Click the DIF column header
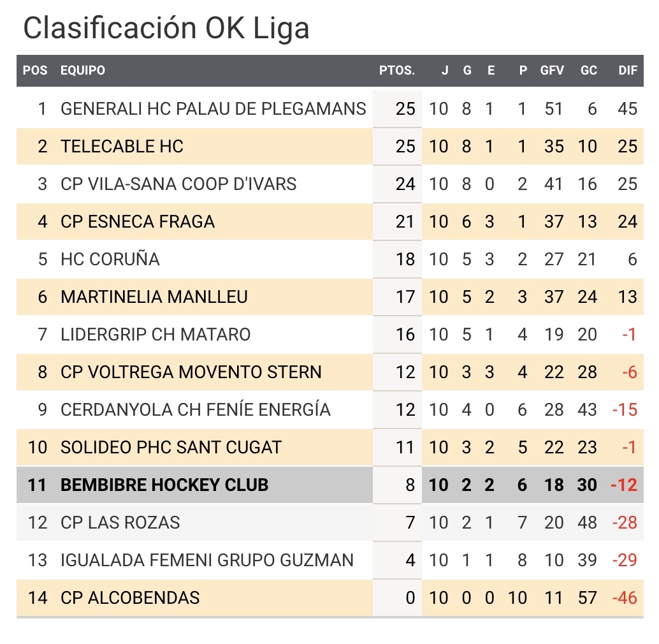 point(628,70)
